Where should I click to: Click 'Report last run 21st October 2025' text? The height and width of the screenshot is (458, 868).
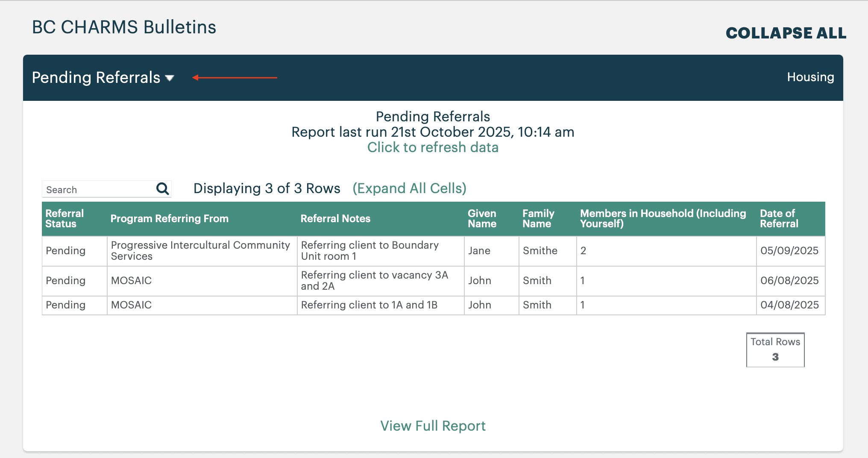point(402,132)
